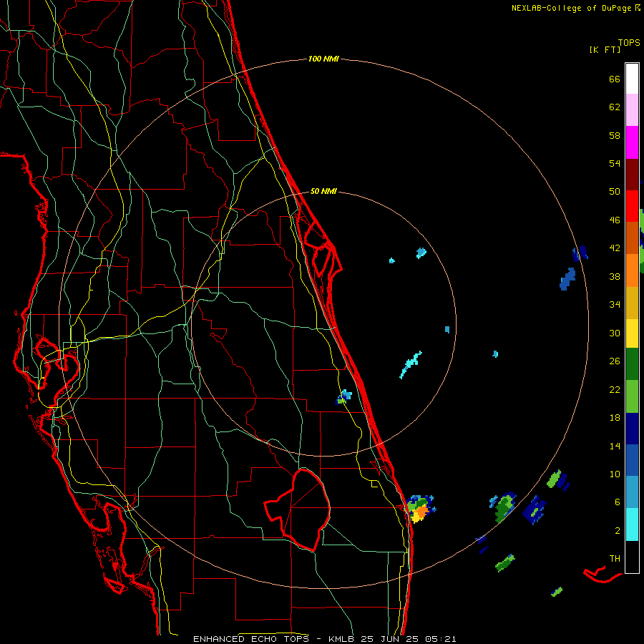Viewport: 644px width, 644px height.
Task: Click the white swatch in the tops legend
Action: (632, 79)
